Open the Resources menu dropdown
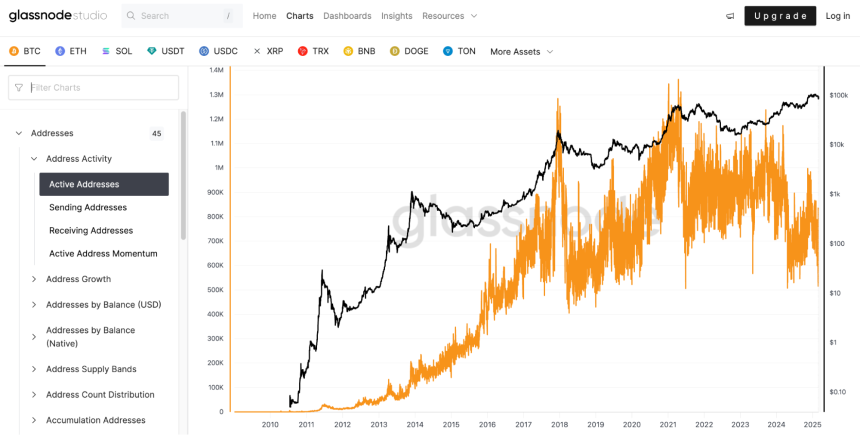Viewport: 860px width, 435px height. (450, 16)
